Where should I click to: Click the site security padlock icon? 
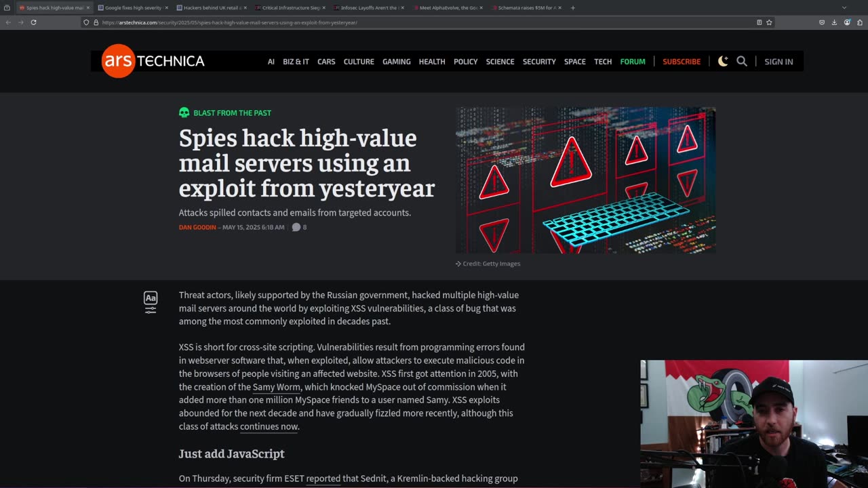[x=96, y=22]
